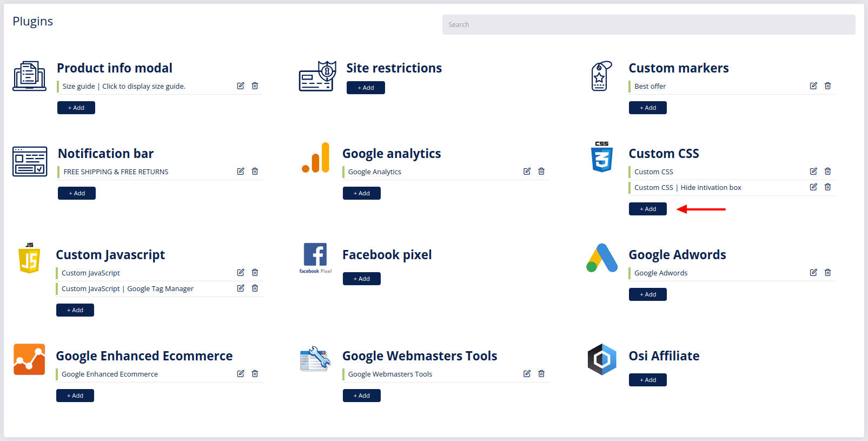
Task: Click the Google Adwords logo
Action: pos(602,258)
